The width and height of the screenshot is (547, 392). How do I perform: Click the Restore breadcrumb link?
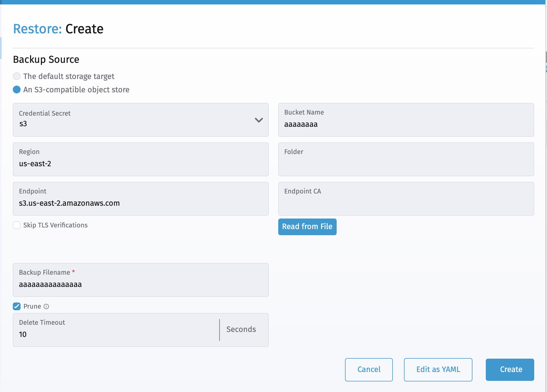[37, 29]
